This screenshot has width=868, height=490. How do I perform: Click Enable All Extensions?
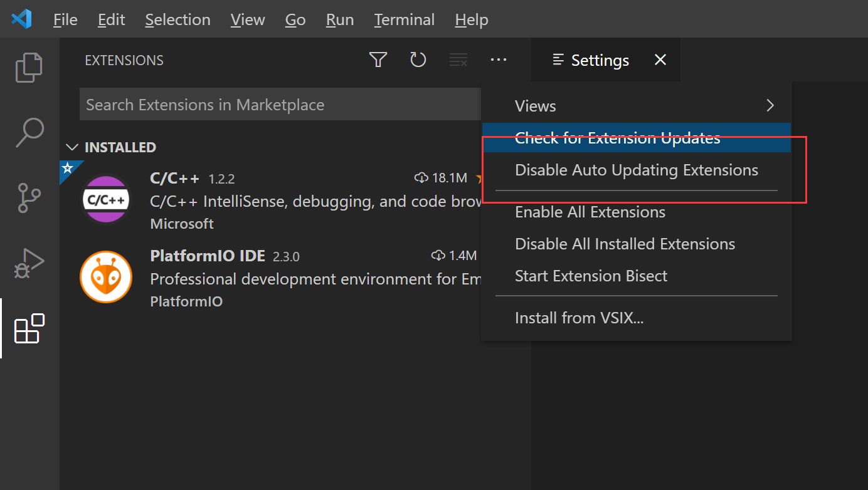click(590, 212)
